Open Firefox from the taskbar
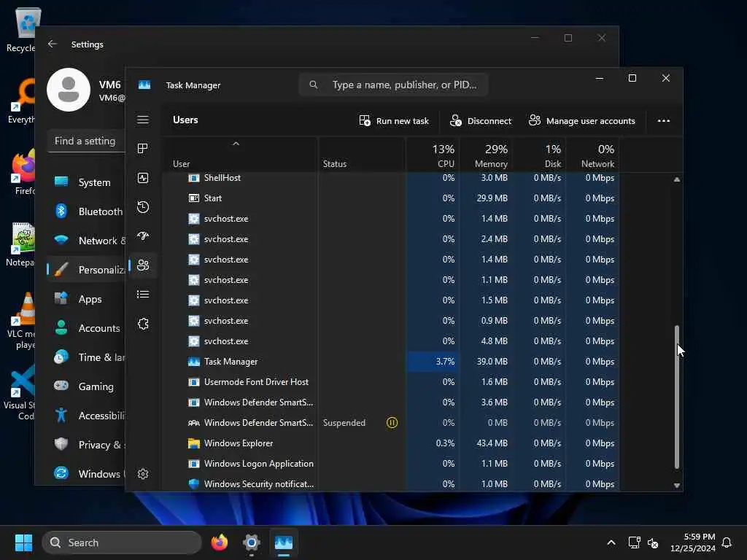 220,542
